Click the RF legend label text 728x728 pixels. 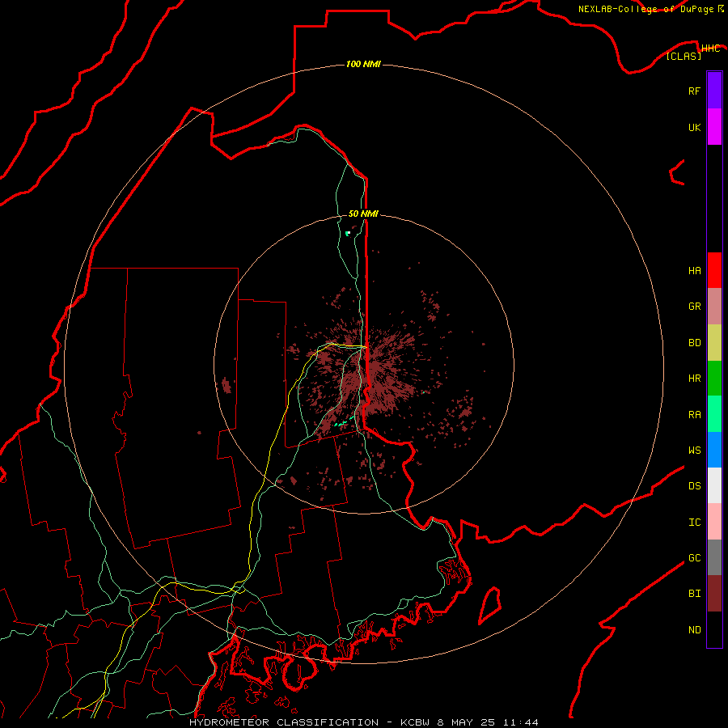[695, 91]
